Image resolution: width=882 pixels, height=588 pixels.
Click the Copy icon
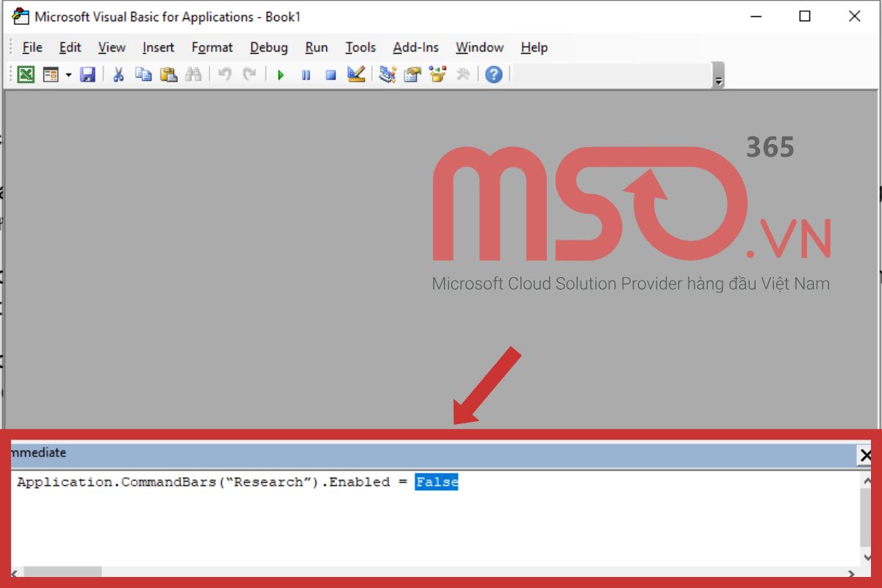click(x=143, y=74)
